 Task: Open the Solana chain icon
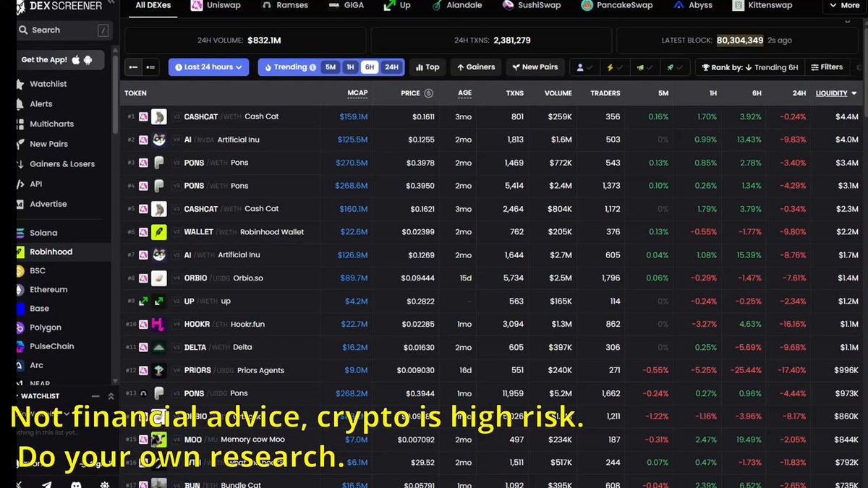tap(21, 233)
